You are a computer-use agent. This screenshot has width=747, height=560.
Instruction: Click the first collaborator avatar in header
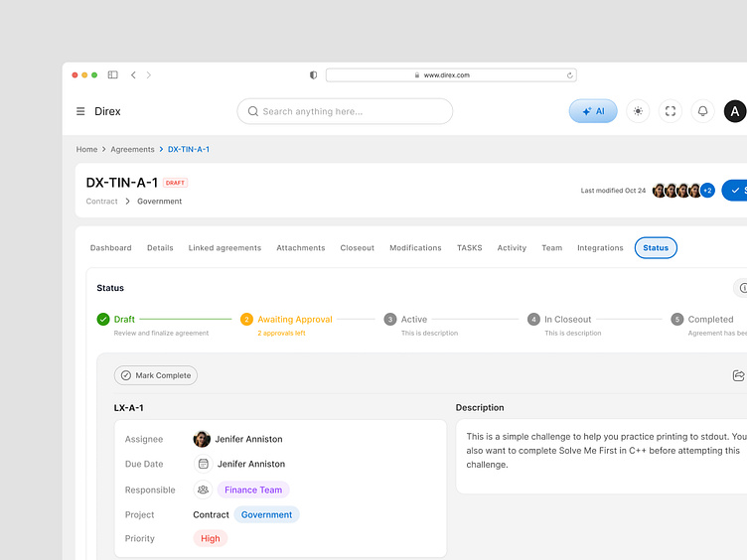coord(659,191)
